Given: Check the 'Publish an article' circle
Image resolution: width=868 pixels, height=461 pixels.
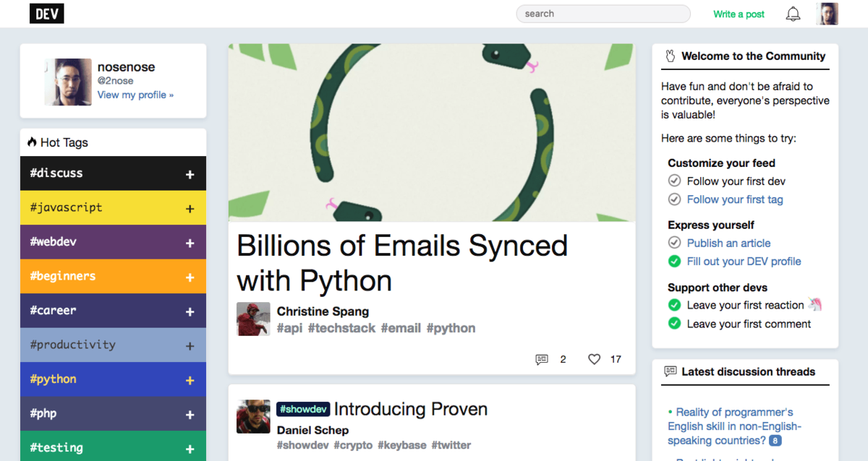Looking at the screenshot, I should click(x=674, y=243).
